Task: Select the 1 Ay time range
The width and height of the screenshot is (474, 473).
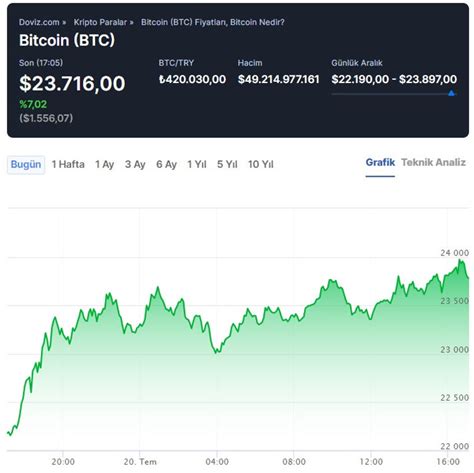Action: click(105, 164)
